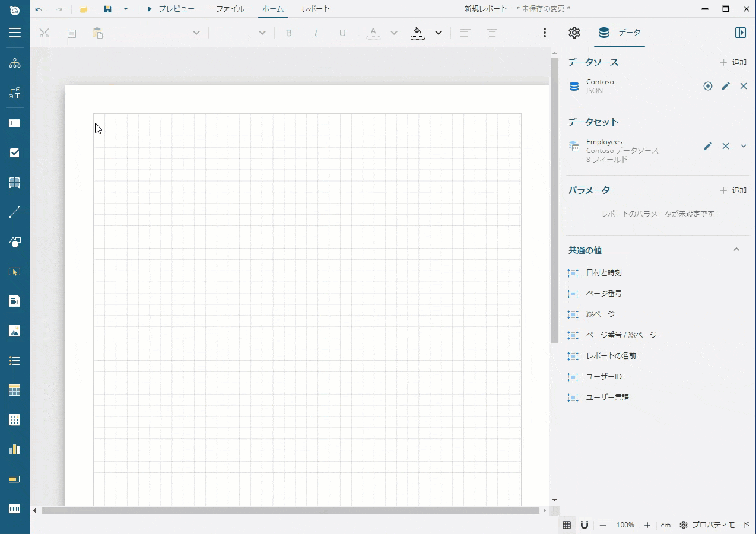
Task: Open the font family dropdown
Action: [x=196, y=33]
